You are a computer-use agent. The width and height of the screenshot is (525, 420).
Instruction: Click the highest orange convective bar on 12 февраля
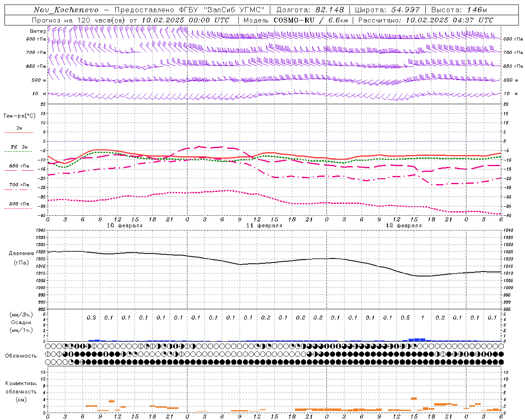point(414,399)
